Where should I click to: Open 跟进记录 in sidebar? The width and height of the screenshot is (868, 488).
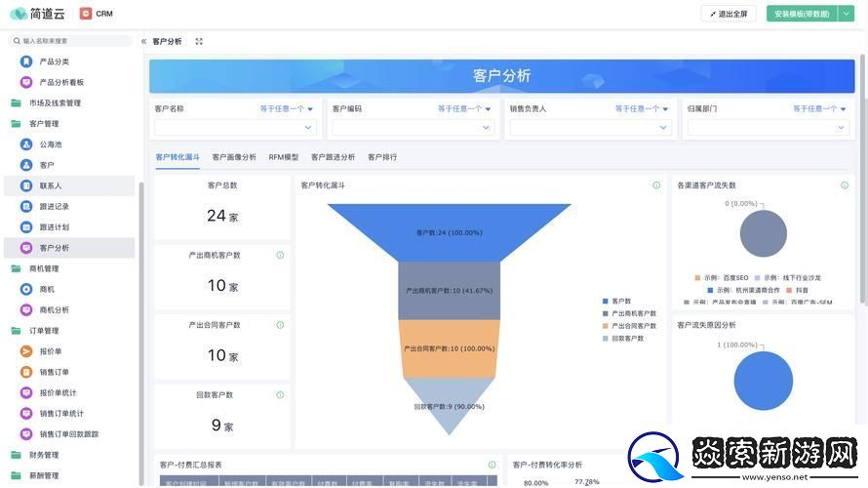[55, 206]
